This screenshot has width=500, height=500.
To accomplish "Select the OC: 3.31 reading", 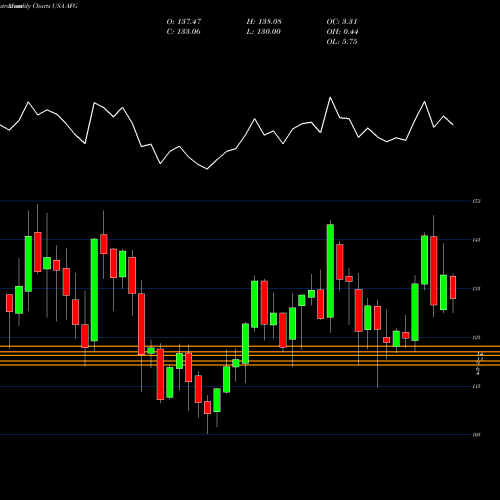I will 342,22.
